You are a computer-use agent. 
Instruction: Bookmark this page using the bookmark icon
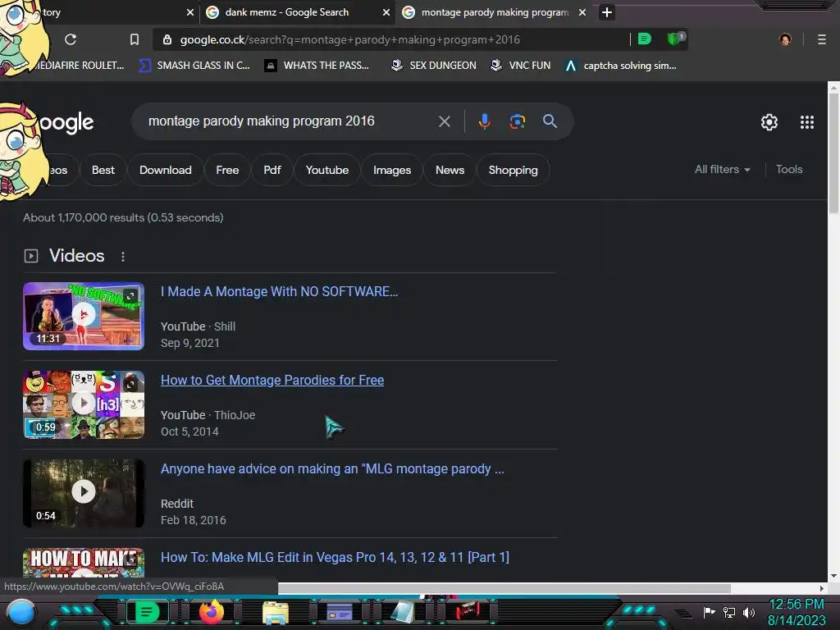click(135, 39)
